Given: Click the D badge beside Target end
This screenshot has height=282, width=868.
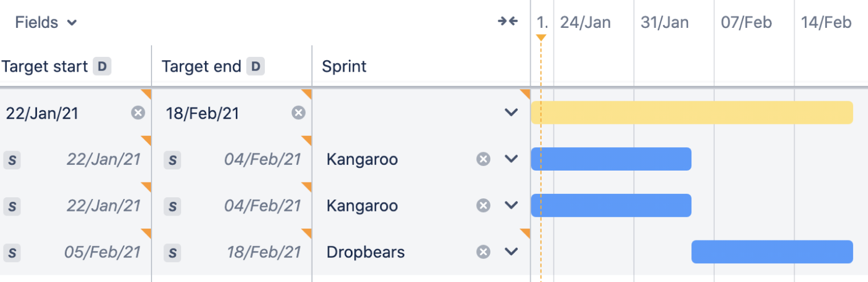Looking at the screenshot, I should 256,67.
